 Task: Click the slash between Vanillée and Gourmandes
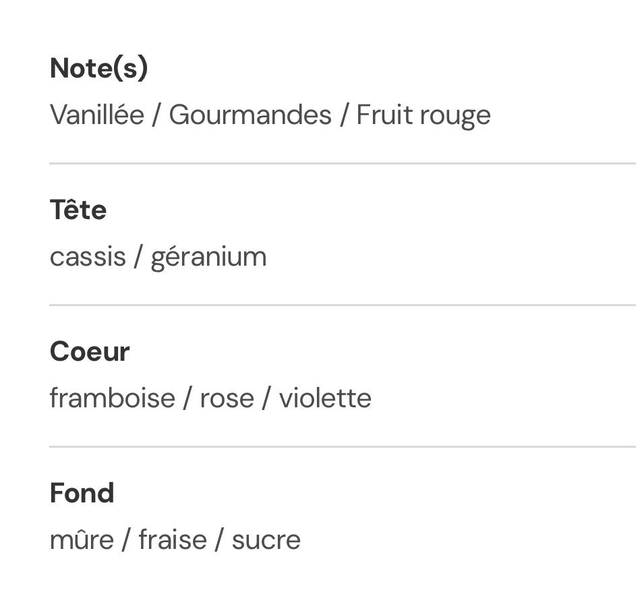point(156,115)
